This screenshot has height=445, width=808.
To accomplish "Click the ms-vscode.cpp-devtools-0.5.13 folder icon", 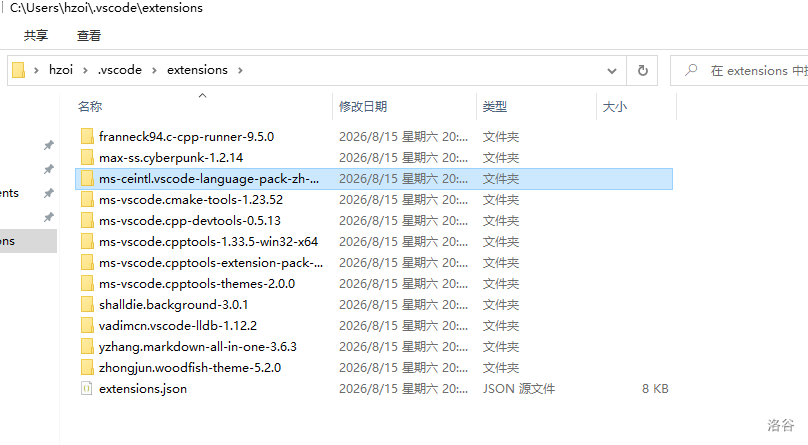I will (x=87, y=220).
